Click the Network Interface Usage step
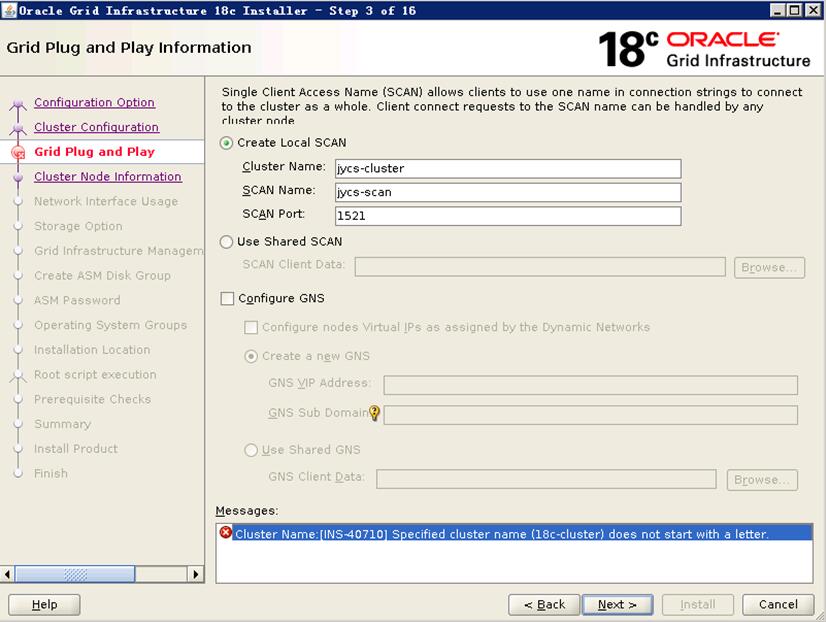Viewport: 826px width, 622px height. tap(106, 201)
